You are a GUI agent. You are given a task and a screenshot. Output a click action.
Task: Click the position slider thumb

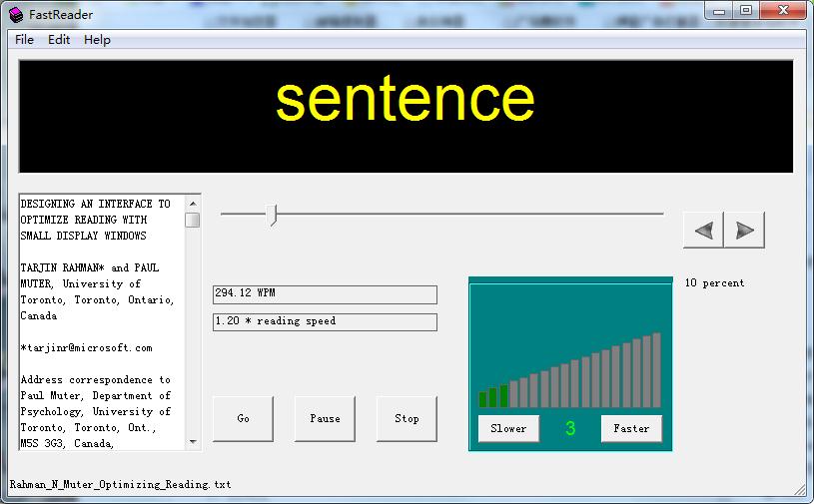(x=272, y=214)
